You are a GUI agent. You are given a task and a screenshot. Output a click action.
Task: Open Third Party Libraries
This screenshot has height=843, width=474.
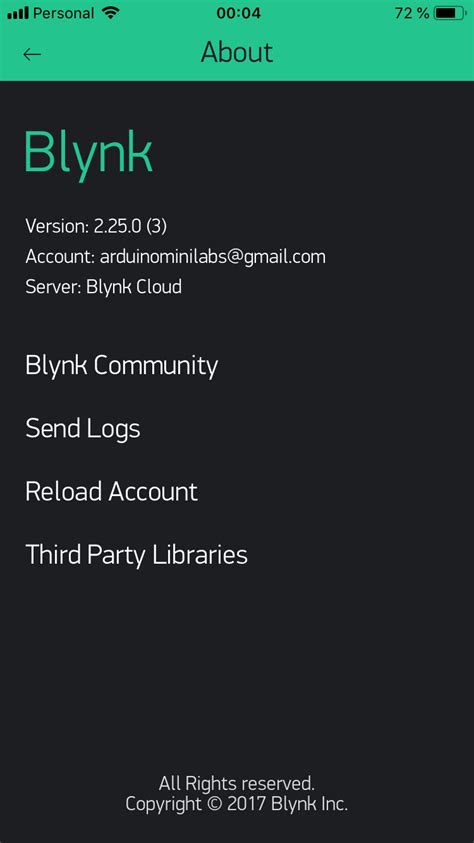tap(137, 554)
